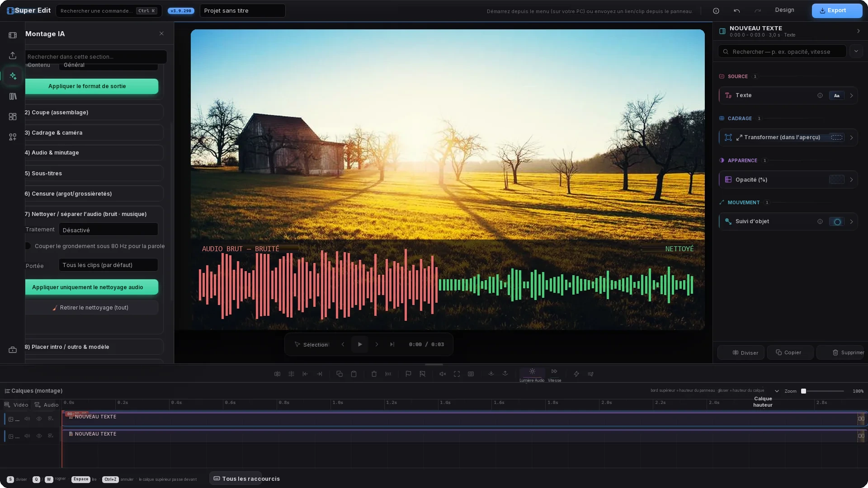Open Lumière Audio tool
The width and height of the screenshot is (868, 488).
(x=532, y=375)
